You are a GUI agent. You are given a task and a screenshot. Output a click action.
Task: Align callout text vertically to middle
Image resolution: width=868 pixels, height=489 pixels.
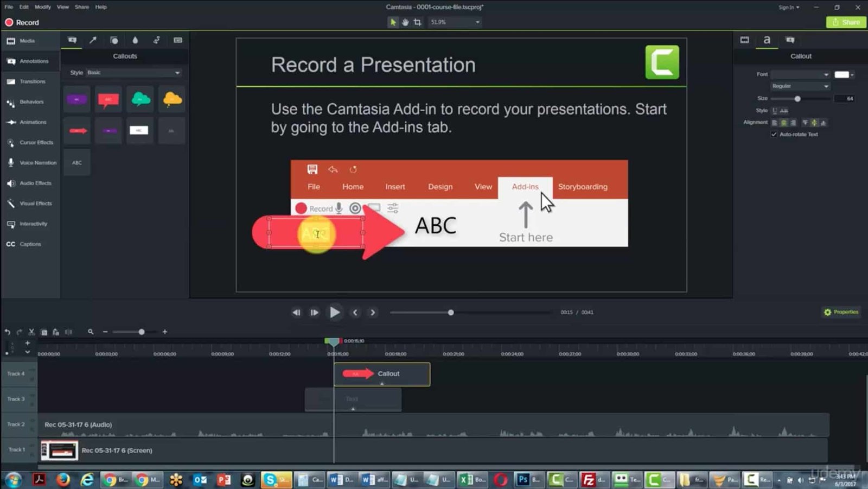(814, 123)
